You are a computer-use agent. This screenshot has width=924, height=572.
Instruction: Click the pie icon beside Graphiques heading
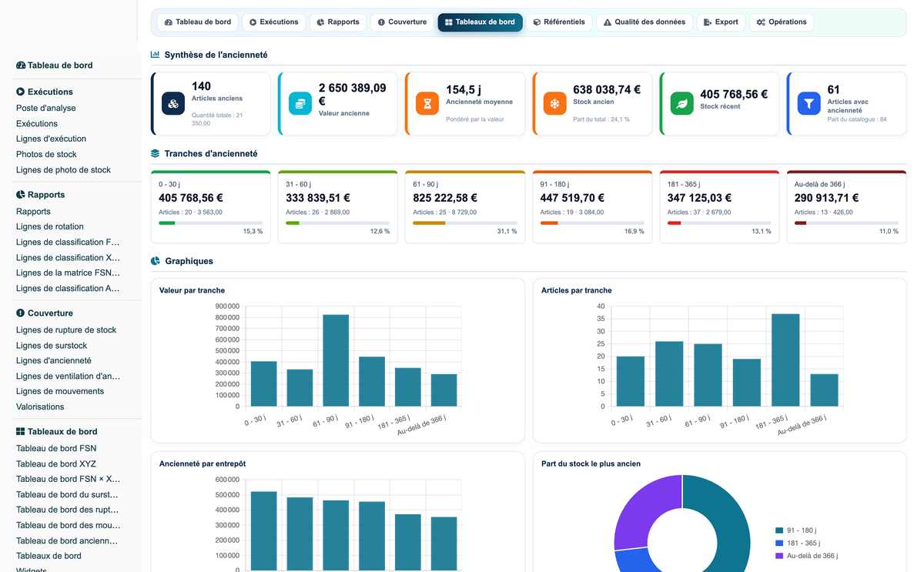coord(155,261)
